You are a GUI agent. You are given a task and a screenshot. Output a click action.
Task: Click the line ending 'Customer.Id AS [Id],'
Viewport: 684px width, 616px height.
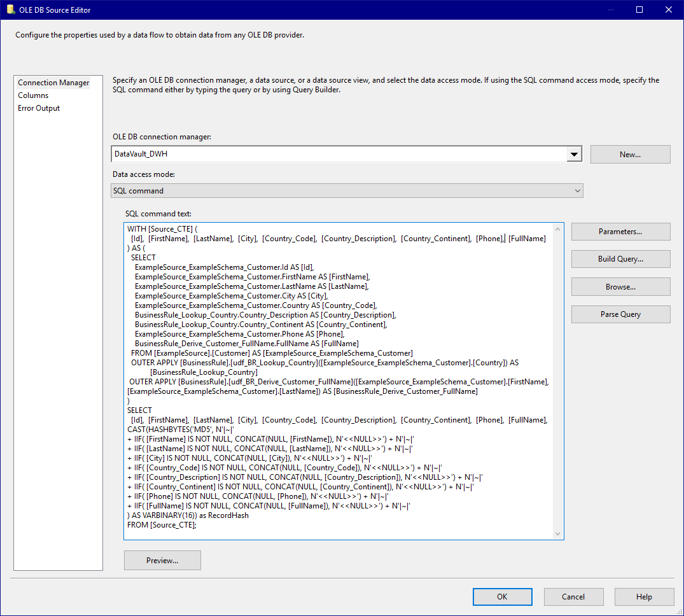tap(224, 267)
